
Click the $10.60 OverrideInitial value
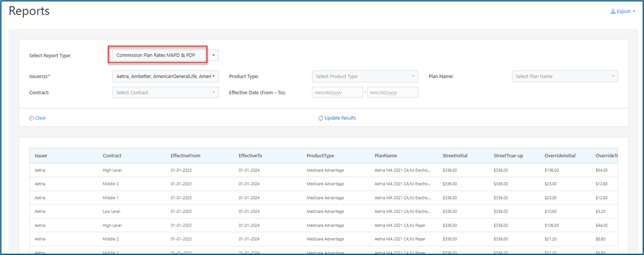click(551, 212)
